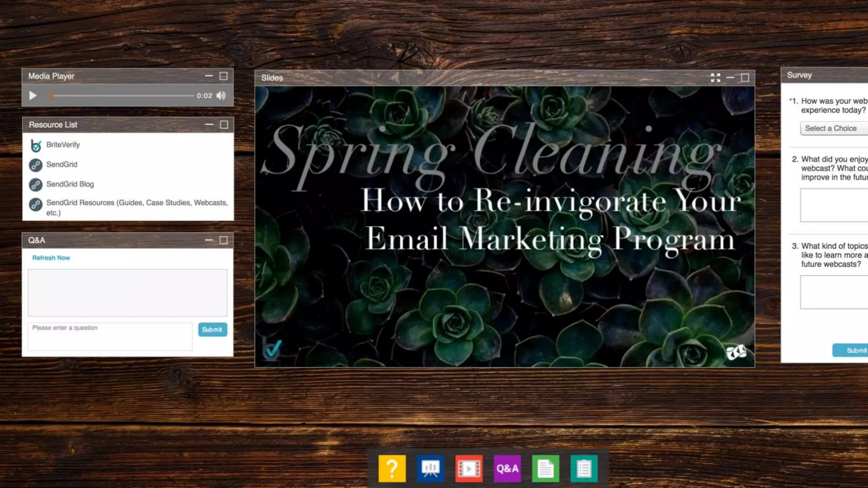Open the Select a Choice dropdown

click(x=833, y=128)
